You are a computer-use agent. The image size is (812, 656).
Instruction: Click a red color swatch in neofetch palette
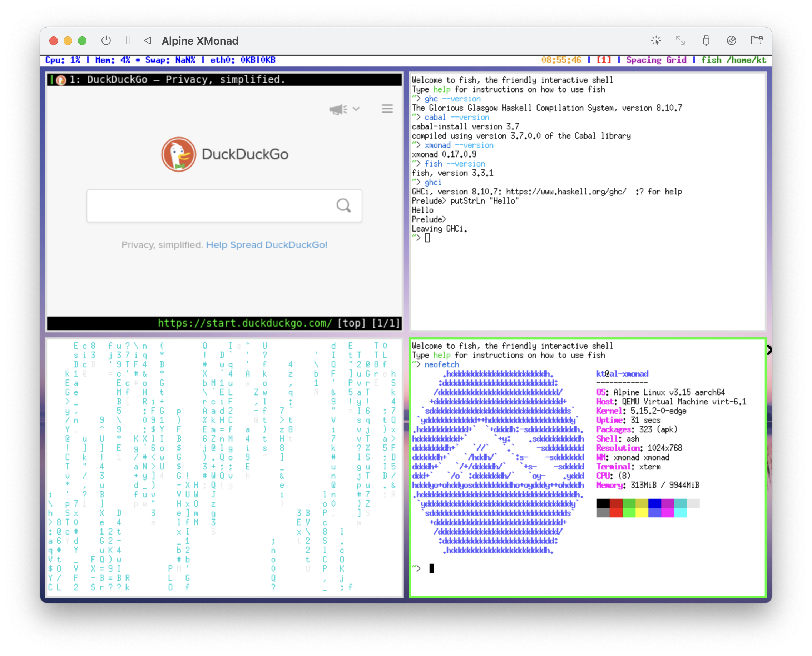pos(617,503)
